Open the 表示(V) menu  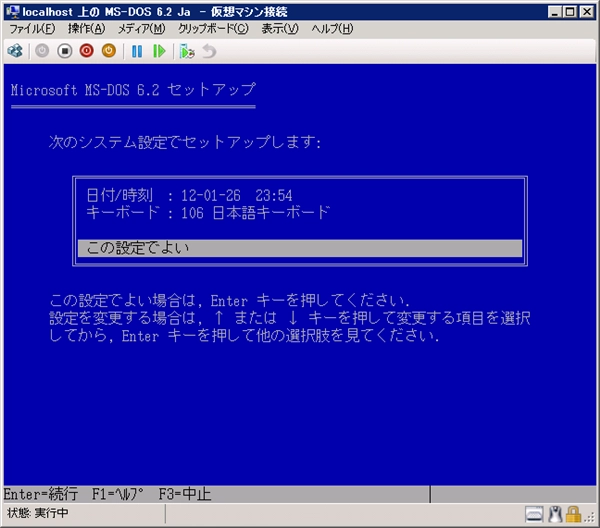click(280, 29)
